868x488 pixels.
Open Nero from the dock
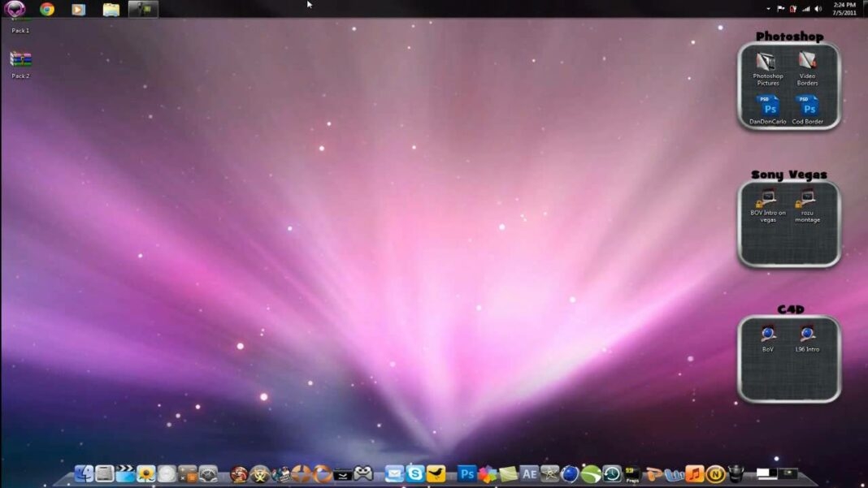718,473
